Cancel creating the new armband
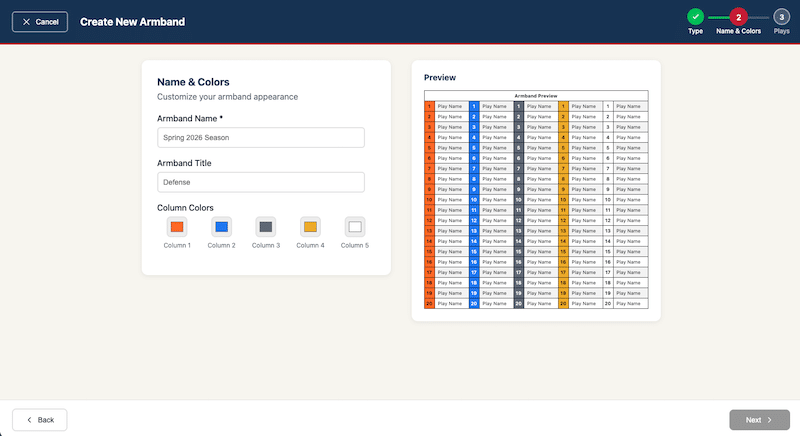Screen dimensions: 800x436 tap(40, 22)
